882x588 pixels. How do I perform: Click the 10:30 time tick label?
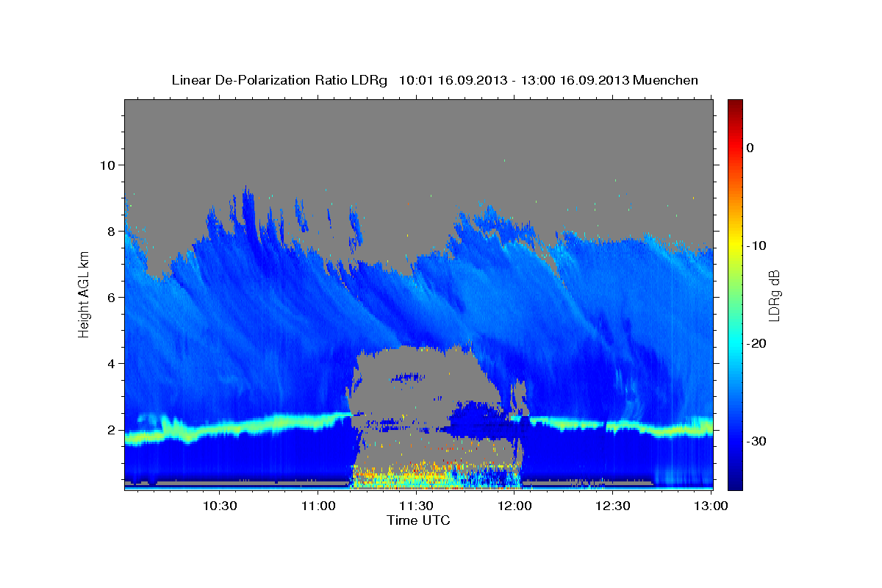point(220,506)
